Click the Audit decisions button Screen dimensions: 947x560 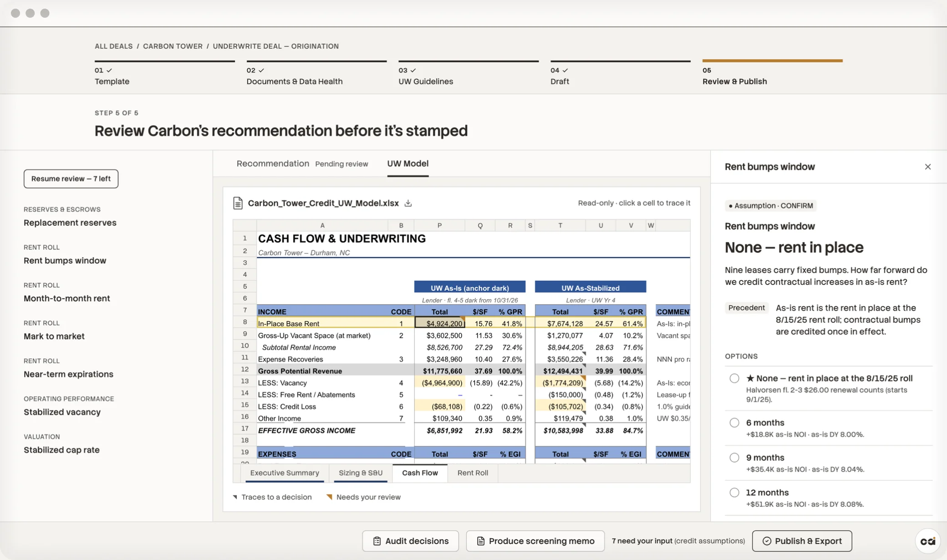click(410, 541)
